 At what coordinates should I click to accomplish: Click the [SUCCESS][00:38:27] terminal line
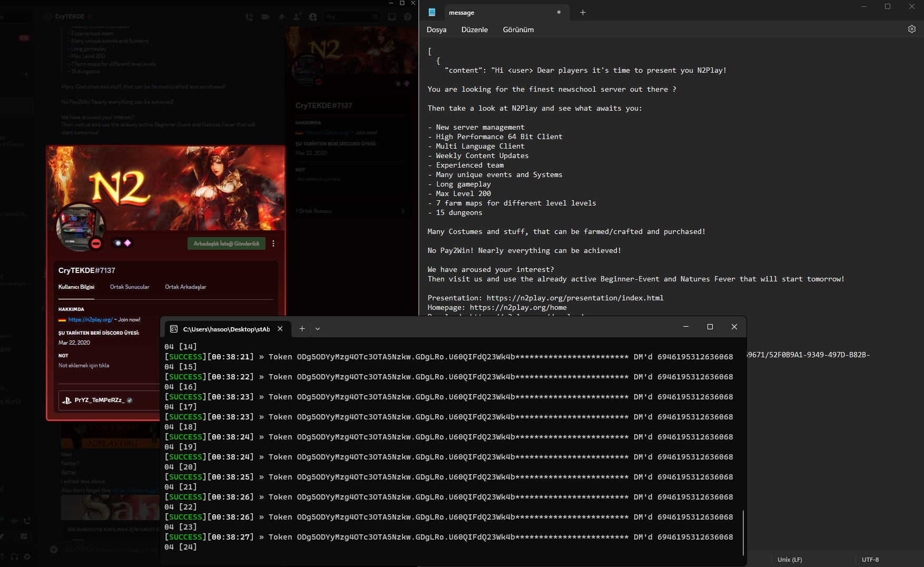[x=448, y=537]
